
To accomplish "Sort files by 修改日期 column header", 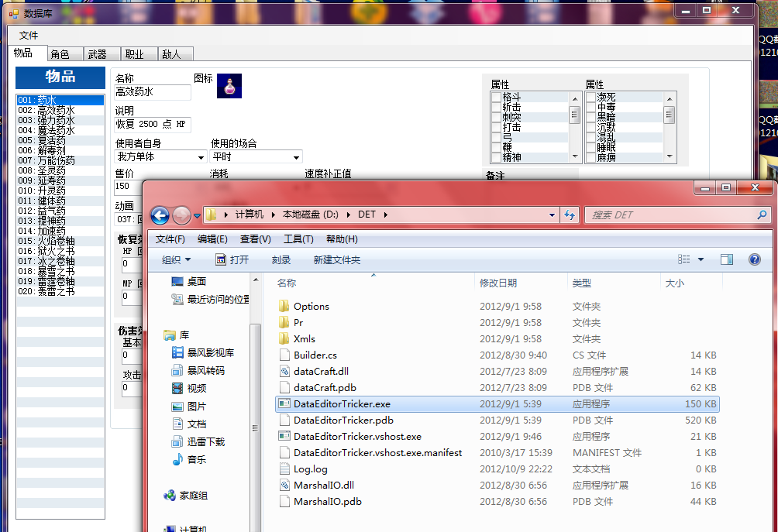I will tap(521, 283).
